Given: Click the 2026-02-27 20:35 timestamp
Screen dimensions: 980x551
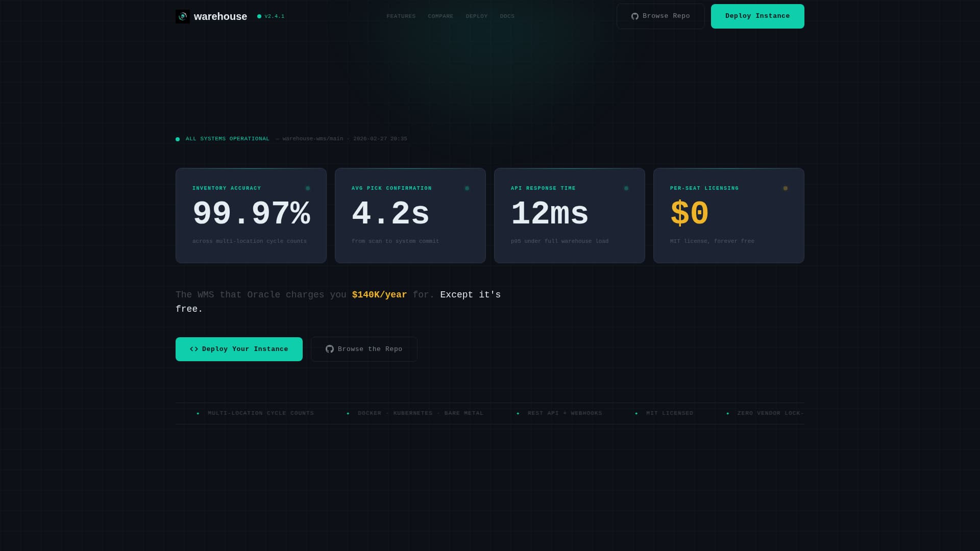Looking at the screenshot, I should click(380, 139).
